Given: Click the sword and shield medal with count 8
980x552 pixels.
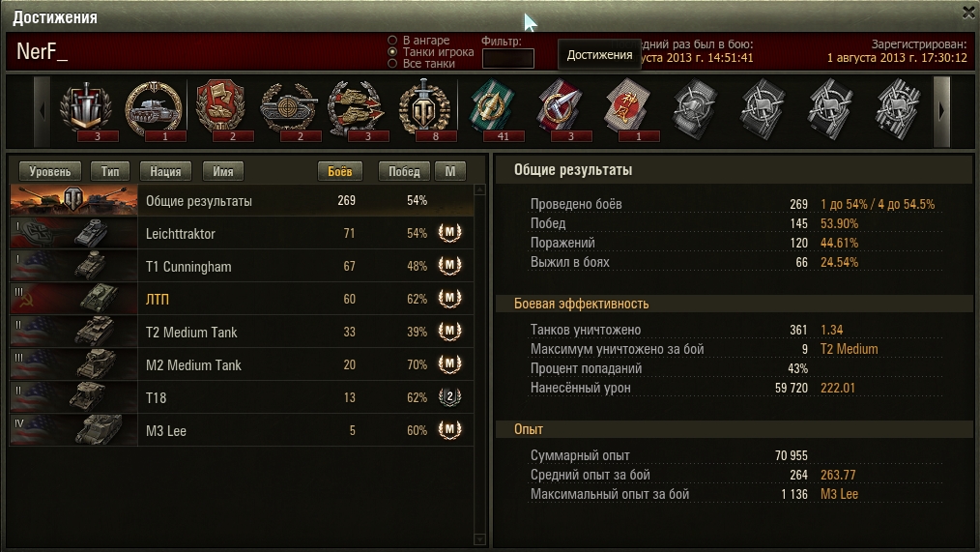Looking at the screenshot, I should click(425, 108).
